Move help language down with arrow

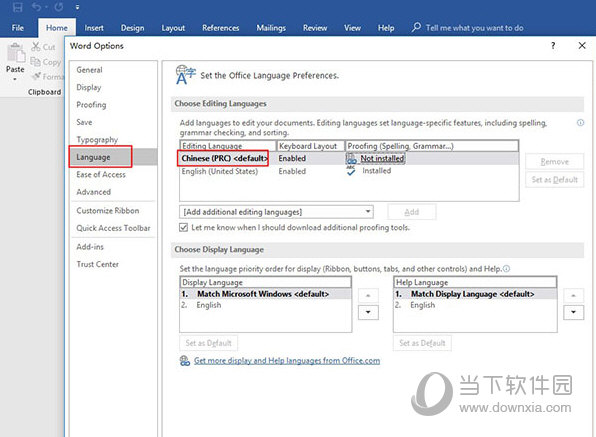(573, 312)
